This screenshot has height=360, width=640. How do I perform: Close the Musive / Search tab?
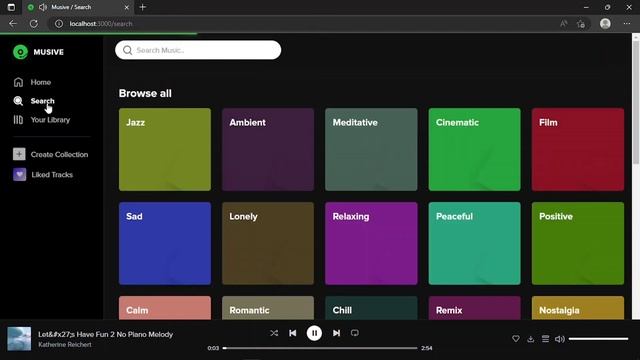tap(127, 7)
